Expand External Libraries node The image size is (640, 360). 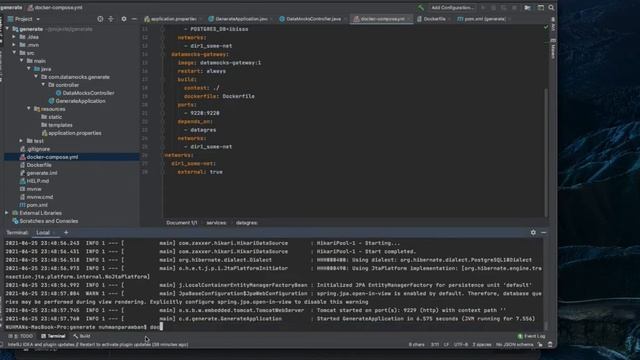(x=7, y=213)
